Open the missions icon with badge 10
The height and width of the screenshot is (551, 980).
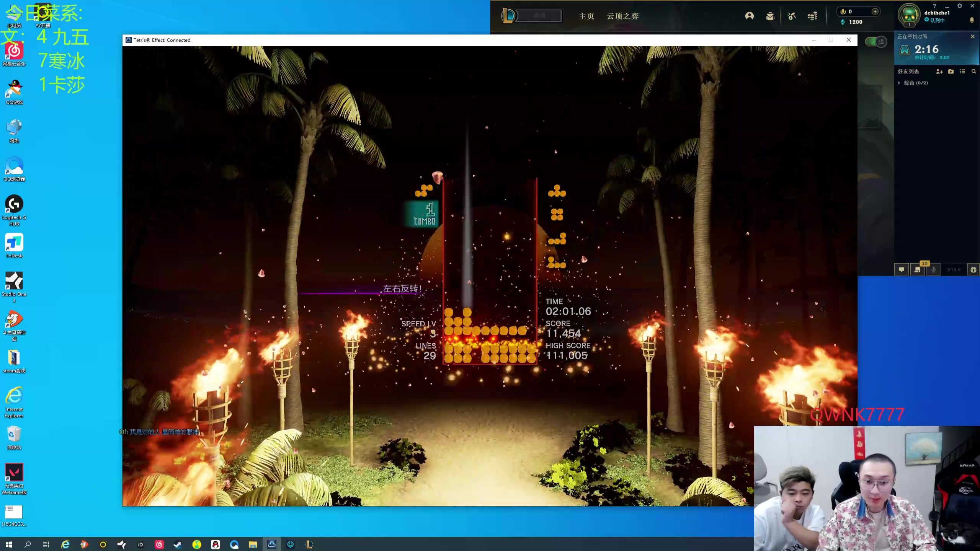click(917, 270)
